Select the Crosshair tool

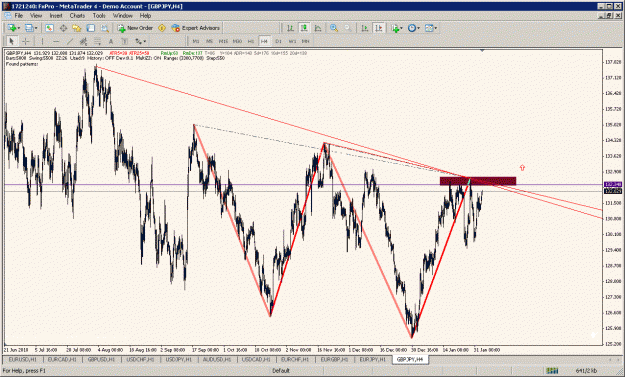point(26,41)
